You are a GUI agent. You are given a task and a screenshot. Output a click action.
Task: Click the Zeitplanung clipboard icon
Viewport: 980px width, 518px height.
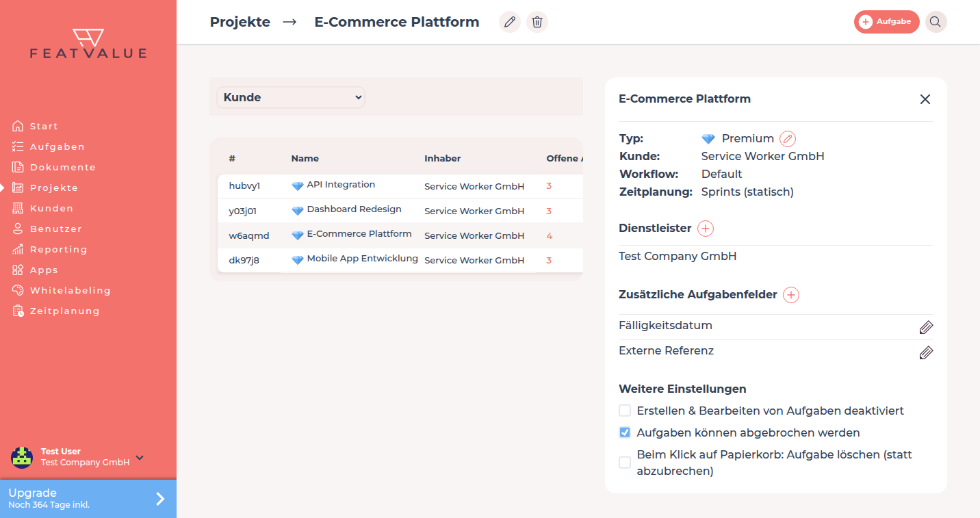click(x=18, y=311)
